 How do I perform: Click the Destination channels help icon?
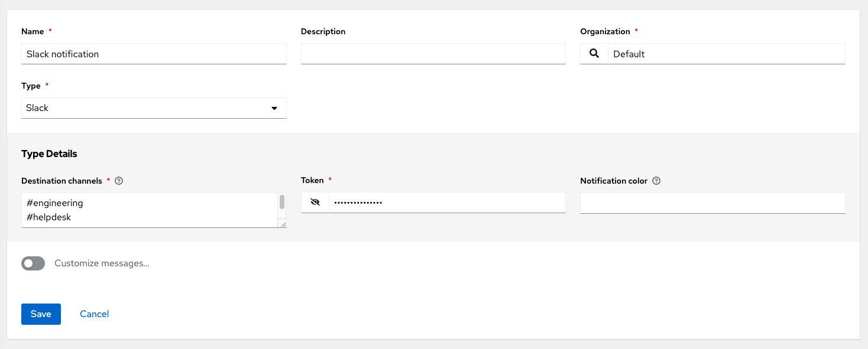pos(118,181)
